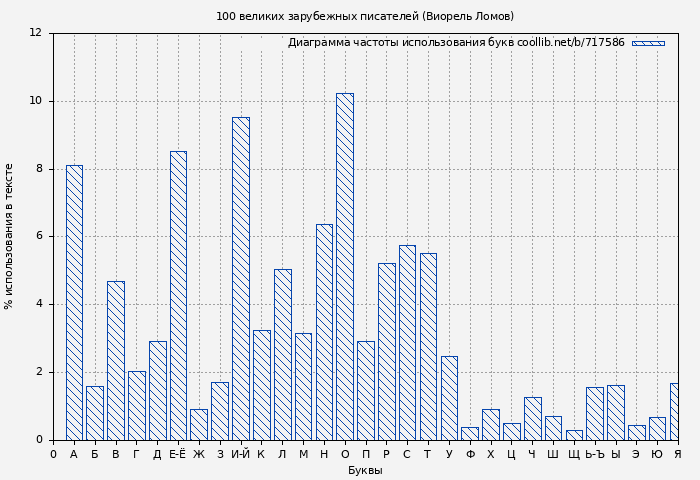
Task: Click the x-axis label Ф
Action: point(470,455)
